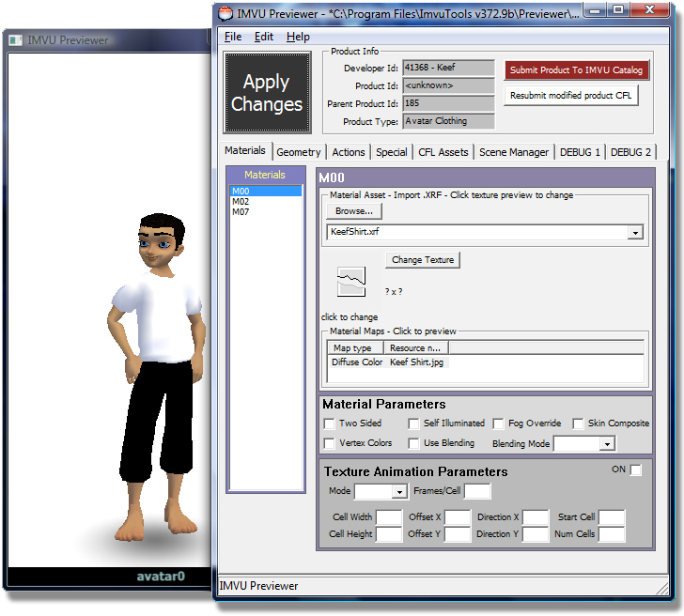684x616 pixels.
Task: Click the Cell Width input field
Action: [x=389, y=517]
